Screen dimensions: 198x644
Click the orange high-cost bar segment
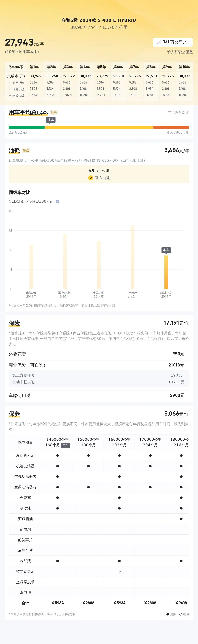click(171, 127)
